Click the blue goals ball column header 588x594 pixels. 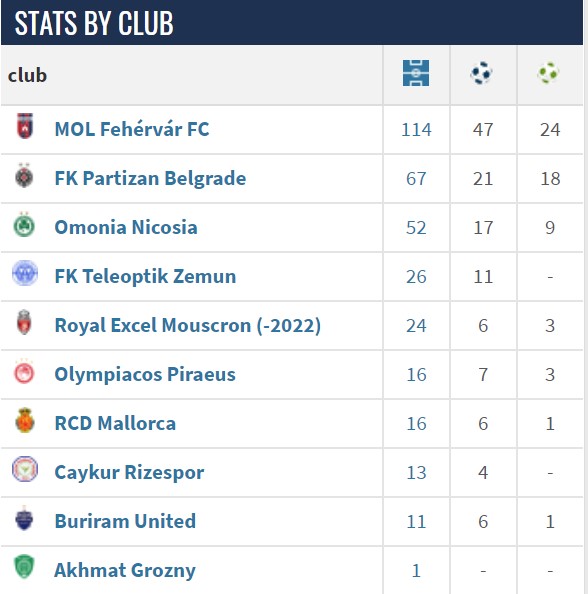(482, 73)
